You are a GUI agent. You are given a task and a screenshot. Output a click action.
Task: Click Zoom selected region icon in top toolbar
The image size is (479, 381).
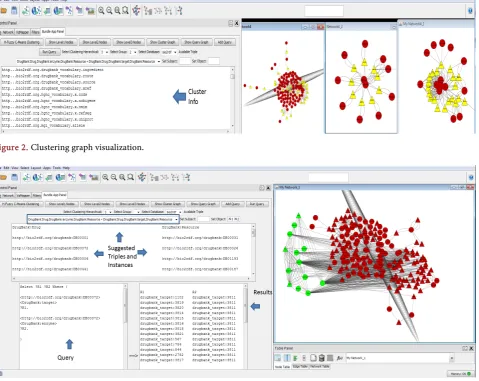point(125,11)
